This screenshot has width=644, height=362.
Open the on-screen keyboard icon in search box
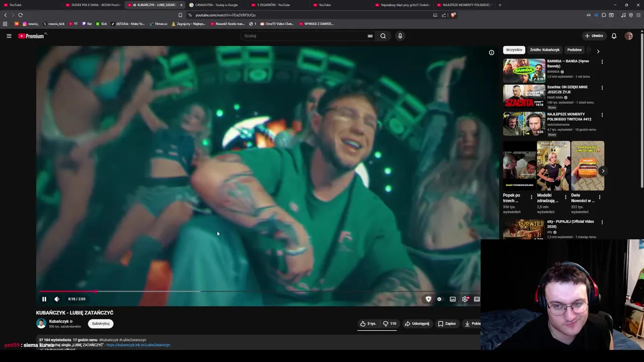[x=370, y=36]
